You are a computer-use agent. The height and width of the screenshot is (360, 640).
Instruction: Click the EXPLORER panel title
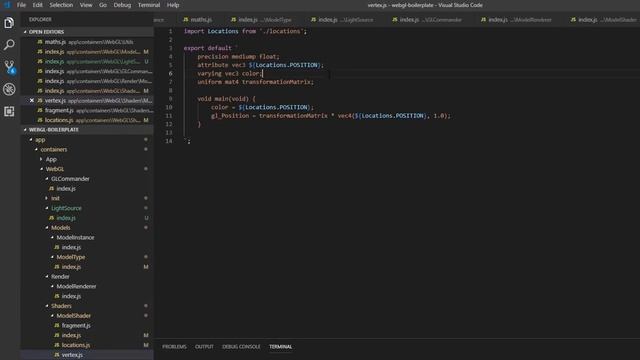[x=40, y=19]
